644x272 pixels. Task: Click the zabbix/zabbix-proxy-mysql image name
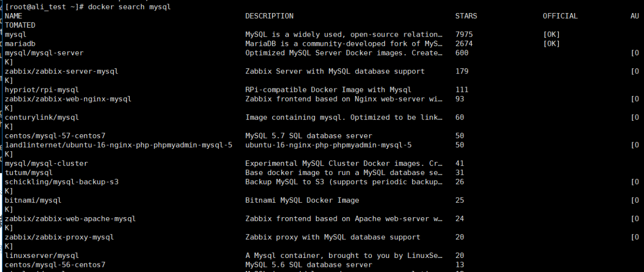point(59,237)
